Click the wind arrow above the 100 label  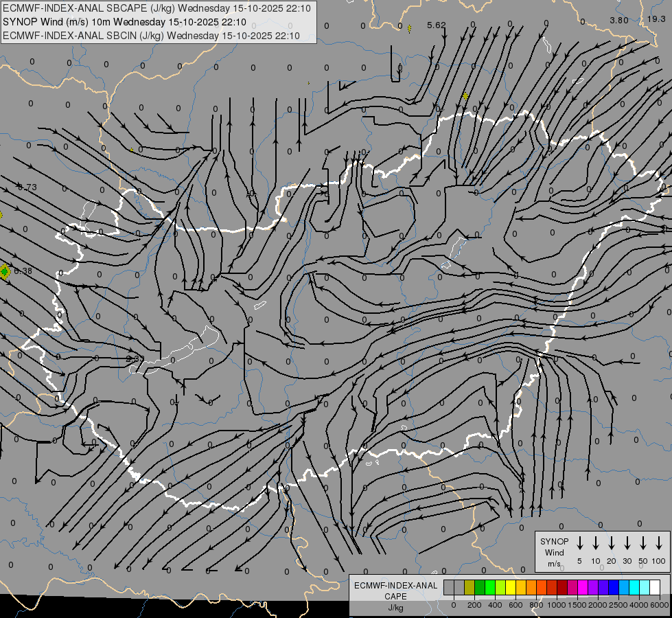tap(659, 543)
